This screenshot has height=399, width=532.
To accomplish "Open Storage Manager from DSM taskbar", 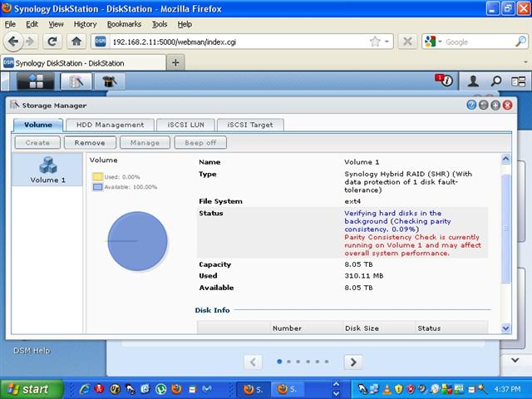I will click(x=76, y=81).
